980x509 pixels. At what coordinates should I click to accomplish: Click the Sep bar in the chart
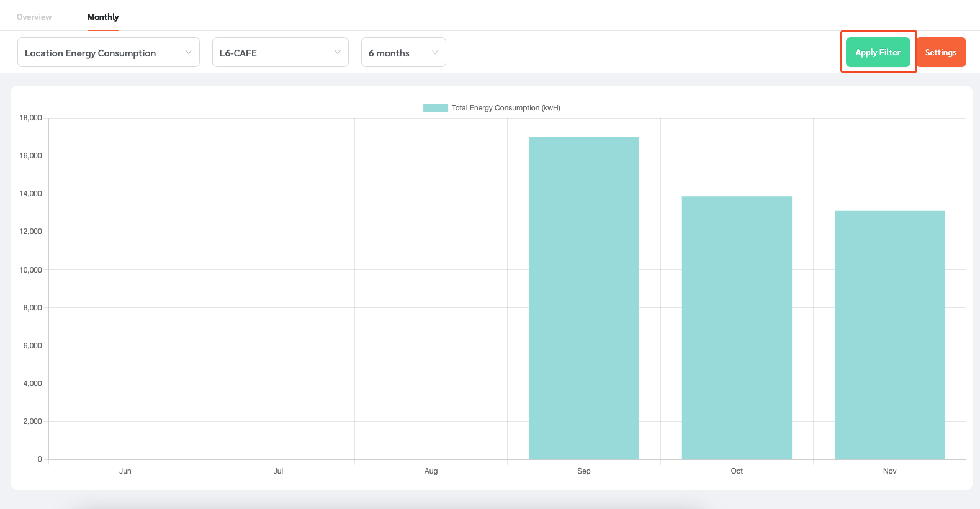(584, 298)
